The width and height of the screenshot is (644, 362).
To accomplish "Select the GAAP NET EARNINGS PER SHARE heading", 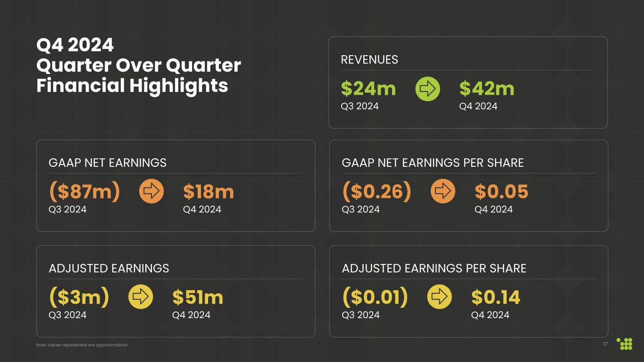I will 433,163.
